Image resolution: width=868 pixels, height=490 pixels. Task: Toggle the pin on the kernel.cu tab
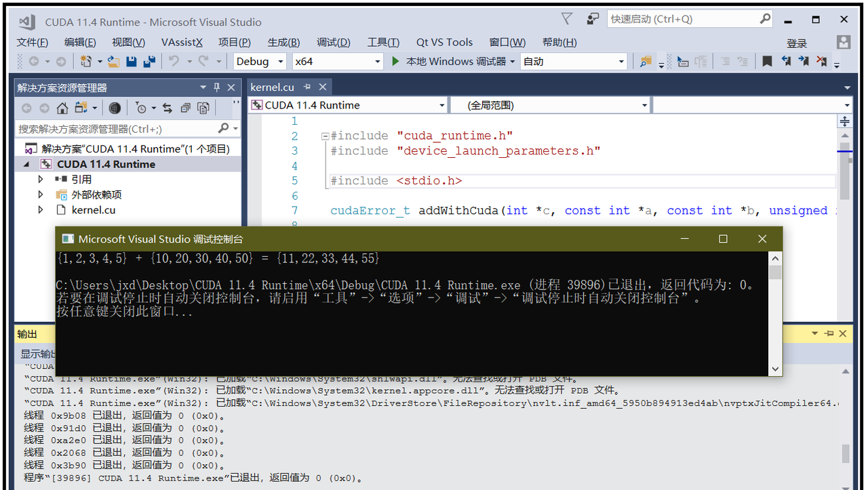(x=307, y=87)
